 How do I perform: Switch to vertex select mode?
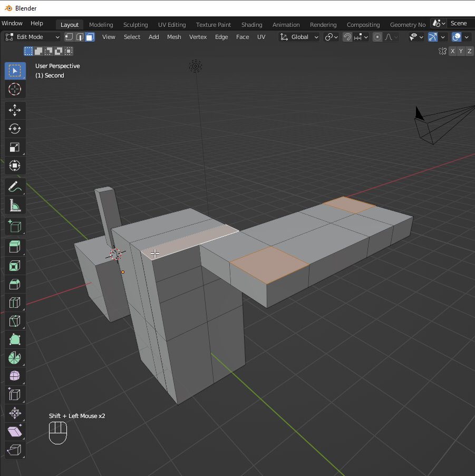69,37
